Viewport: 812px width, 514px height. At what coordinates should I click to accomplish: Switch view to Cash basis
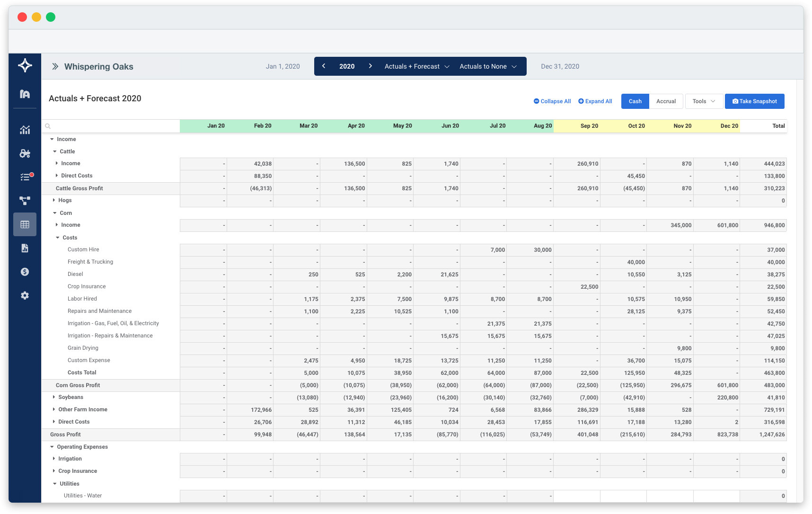pyautogui.click(x=635, y=101)
